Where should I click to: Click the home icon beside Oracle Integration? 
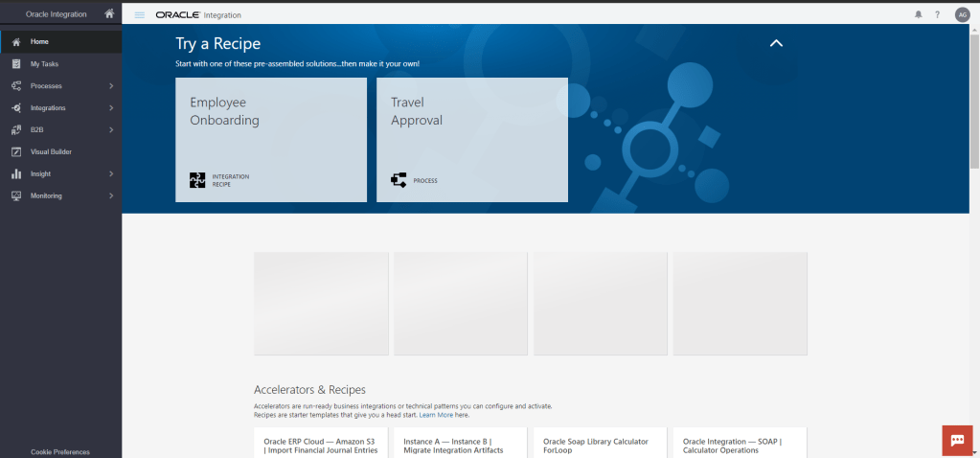[x=109, y=14]
